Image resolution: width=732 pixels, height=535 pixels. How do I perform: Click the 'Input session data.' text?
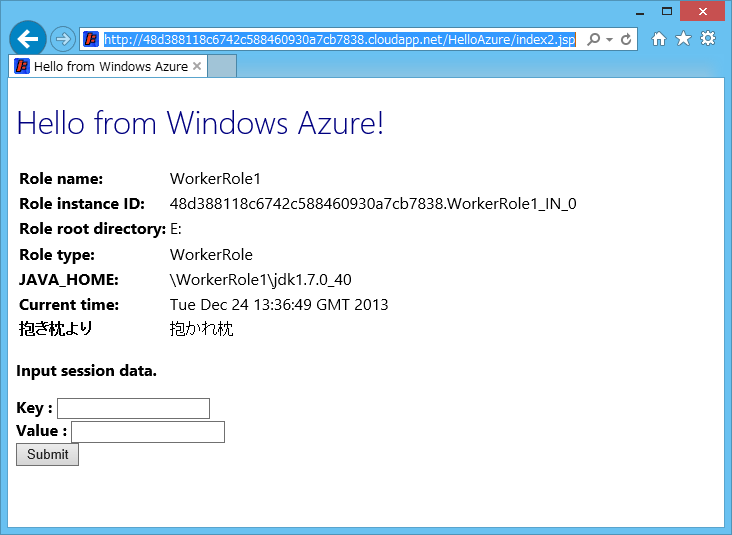click(86, 371)
